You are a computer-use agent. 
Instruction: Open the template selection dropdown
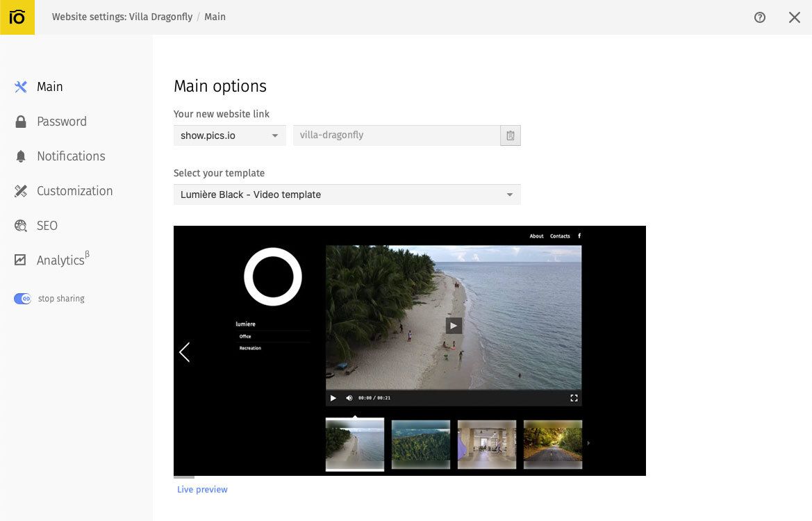coord(347,195)
